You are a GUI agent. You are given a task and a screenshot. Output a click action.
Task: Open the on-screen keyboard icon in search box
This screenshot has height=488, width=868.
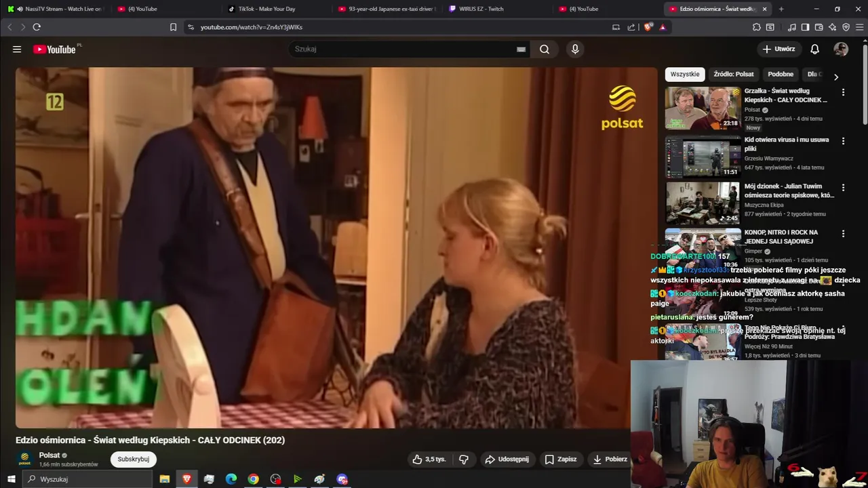(x=521, y=49)
